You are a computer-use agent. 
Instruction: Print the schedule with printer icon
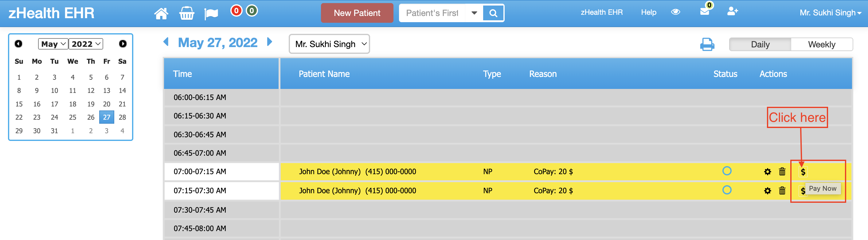tap(707, 44)
